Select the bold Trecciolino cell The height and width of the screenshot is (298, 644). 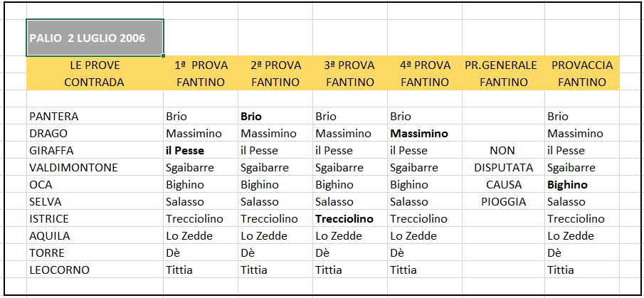(x=350, y=219)
